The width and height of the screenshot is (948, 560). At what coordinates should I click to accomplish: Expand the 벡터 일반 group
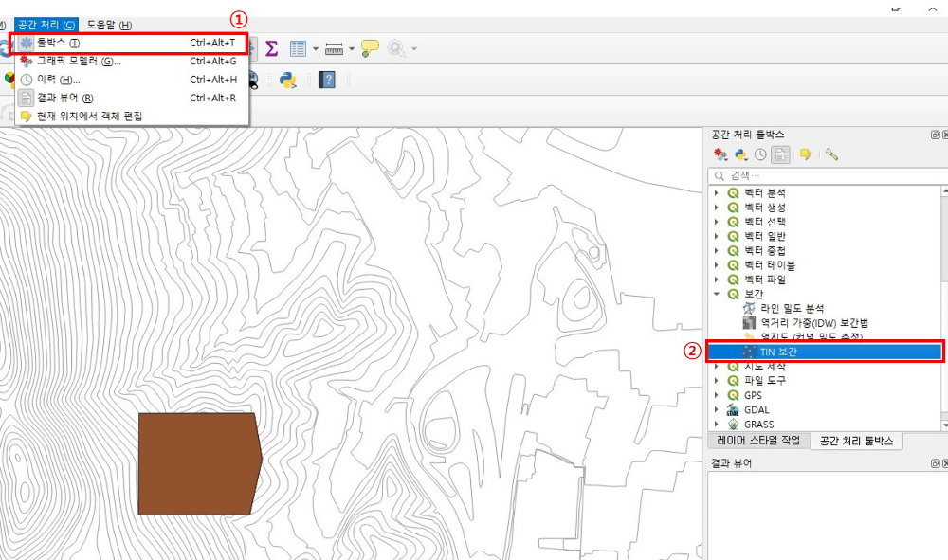(717, 236)
